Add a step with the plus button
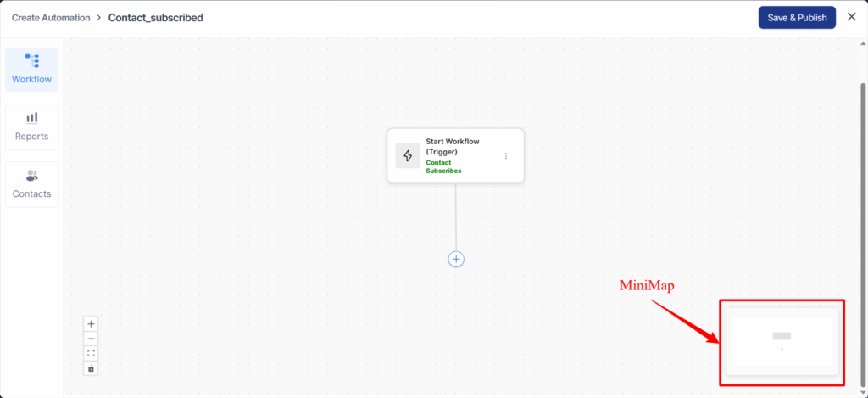The width and height of the screenshot is (868, 398). point(456,259)
